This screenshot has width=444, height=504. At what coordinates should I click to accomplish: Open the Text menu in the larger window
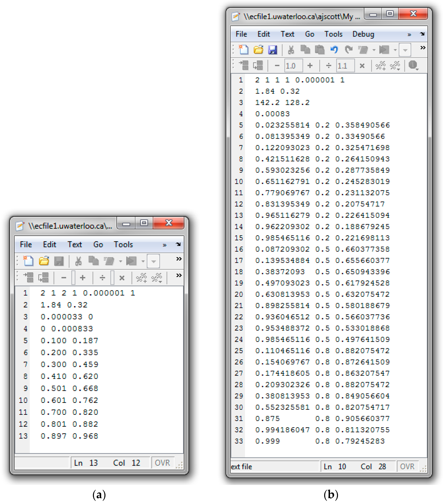pyautogui.click(x=287, y=34)
